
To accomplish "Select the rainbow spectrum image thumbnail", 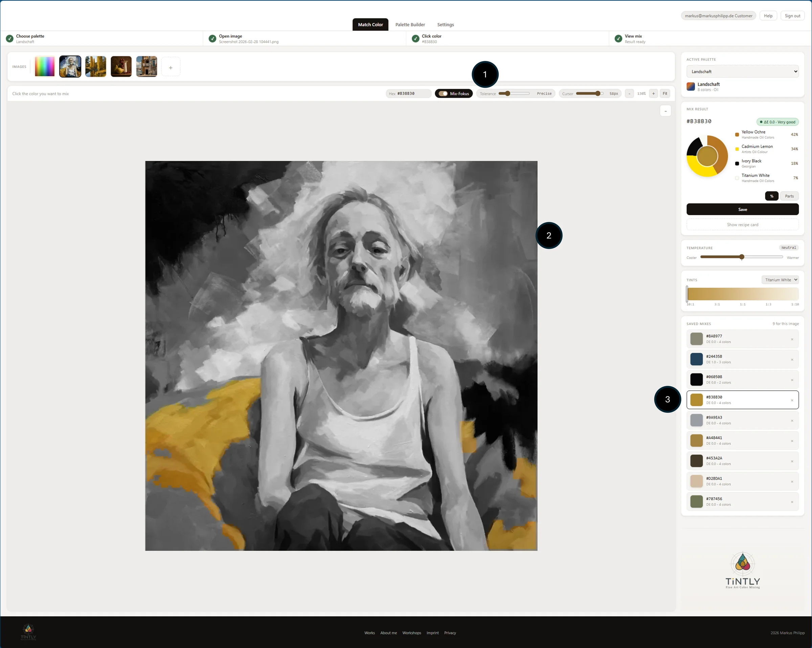I will pyautogui.click(x=45, y=66).
